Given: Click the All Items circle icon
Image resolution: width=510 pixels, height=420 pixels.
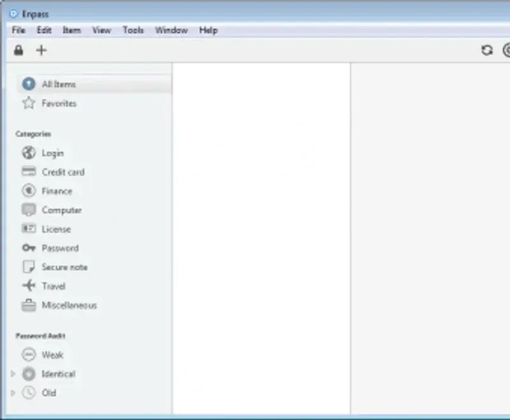Looking at the screenshot, I should coord(29,84).
